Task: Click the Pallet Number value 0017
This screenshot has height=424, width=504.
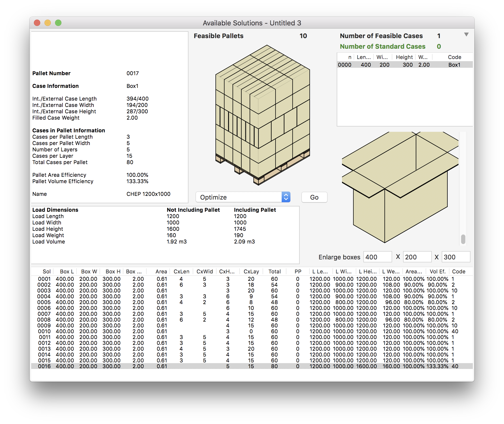Action: (x=133, y=73)
